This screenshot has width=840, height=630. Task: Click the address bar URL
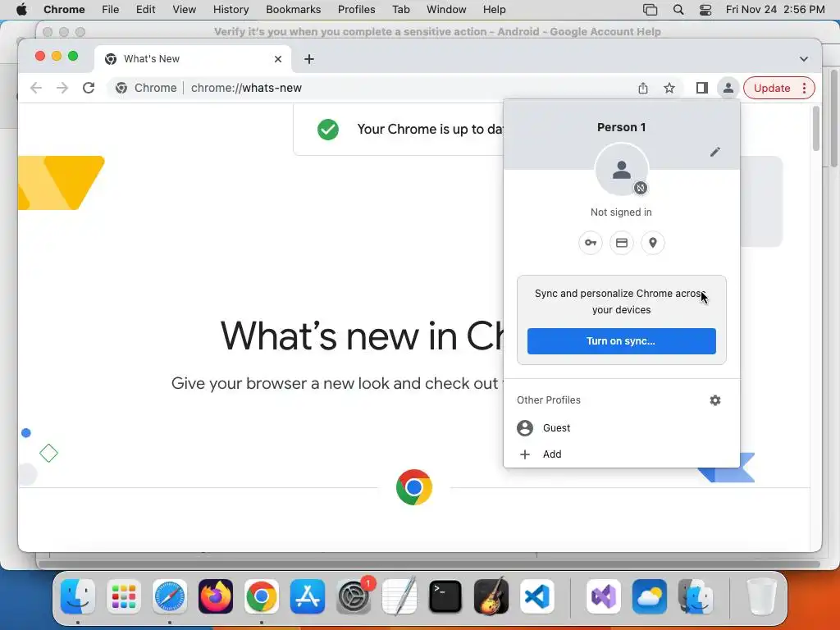tap(246, 88)
